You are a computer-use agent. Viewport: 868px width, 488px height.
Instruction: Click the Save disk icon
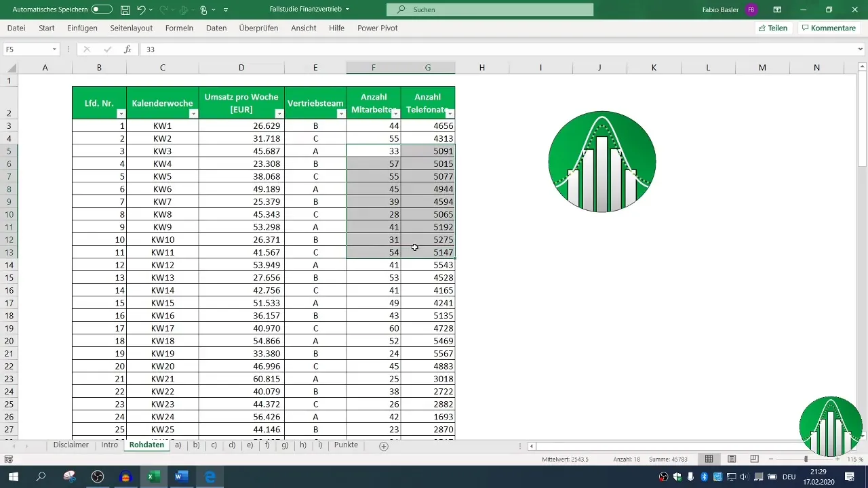coord(125,10)
